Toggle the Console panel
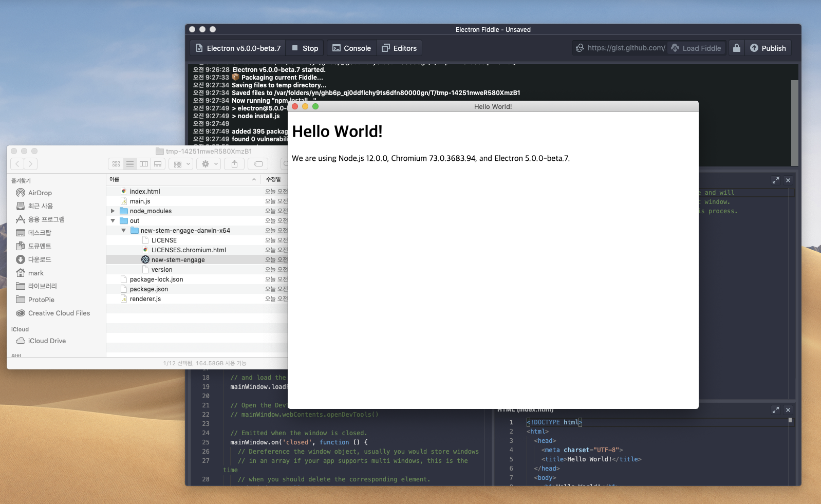 351,48
